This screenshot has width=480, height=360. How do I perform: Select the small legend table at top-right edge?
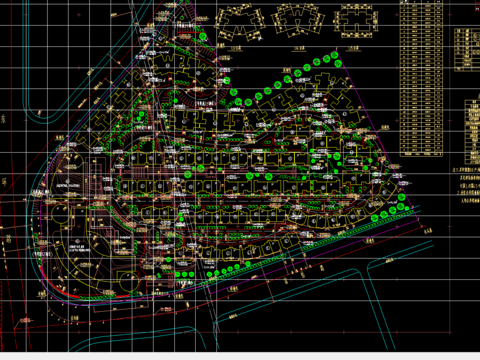[467, 50]
